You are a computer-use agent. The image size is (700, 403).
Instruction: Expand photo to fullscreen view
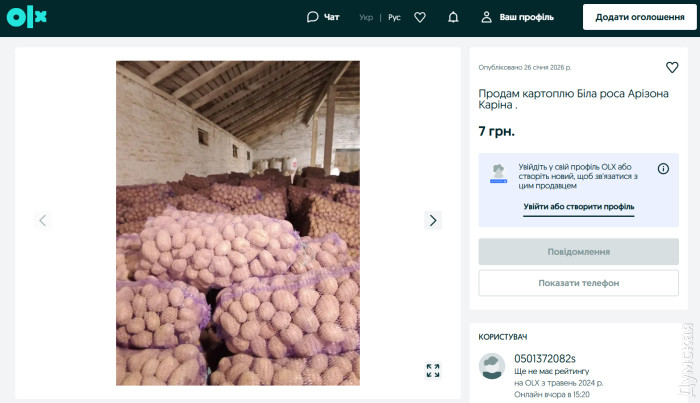coord(433,370)
